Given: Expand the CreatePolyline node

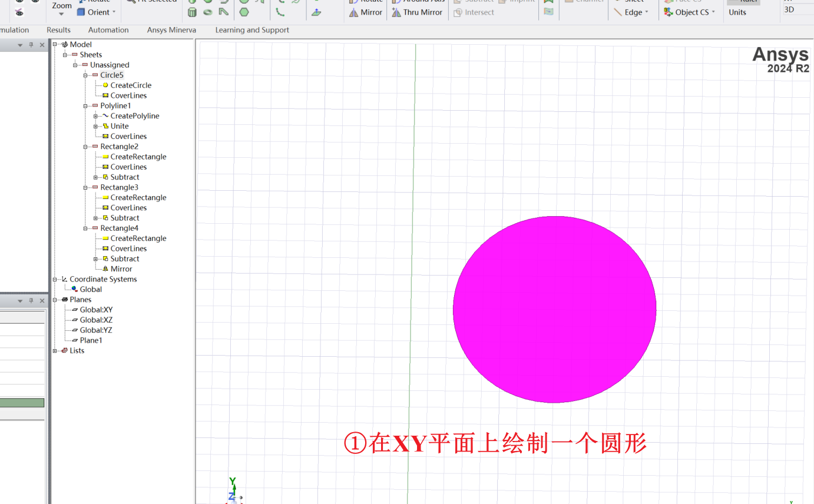Looking at the screenshot, I should pos(95,116).
